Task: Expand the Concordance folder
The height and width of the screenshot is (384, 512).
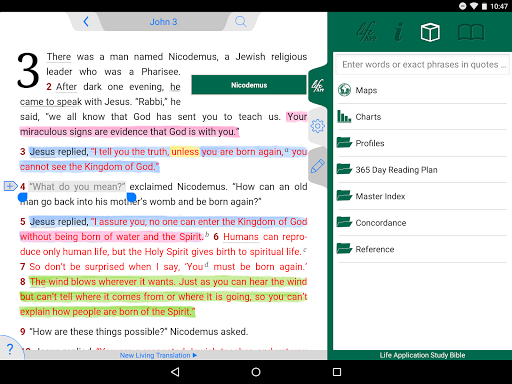Action: [422, 223]
